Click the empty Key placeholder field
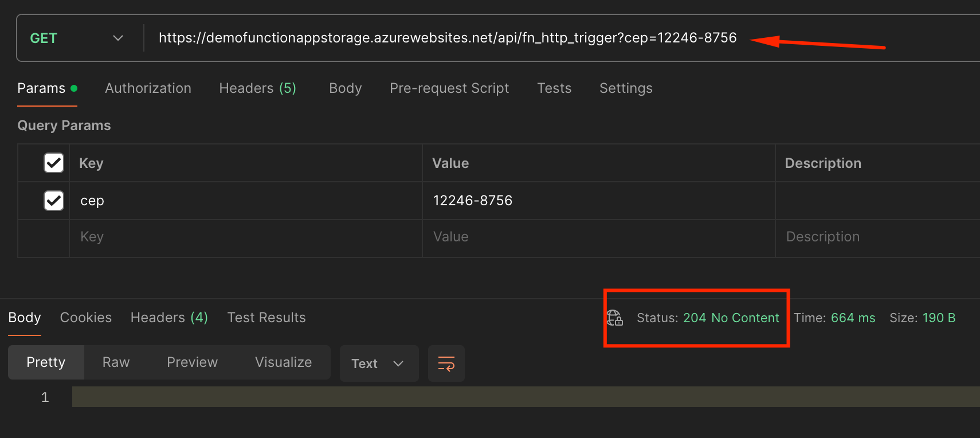The width and height of the screenshot is (980, 438). 246,237
